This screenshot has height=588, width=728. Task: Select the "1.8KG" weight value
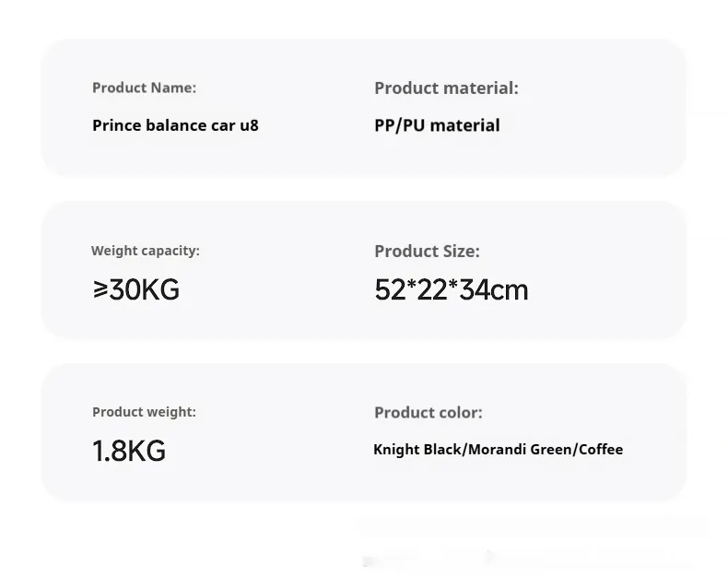click(x=129, y=451)
